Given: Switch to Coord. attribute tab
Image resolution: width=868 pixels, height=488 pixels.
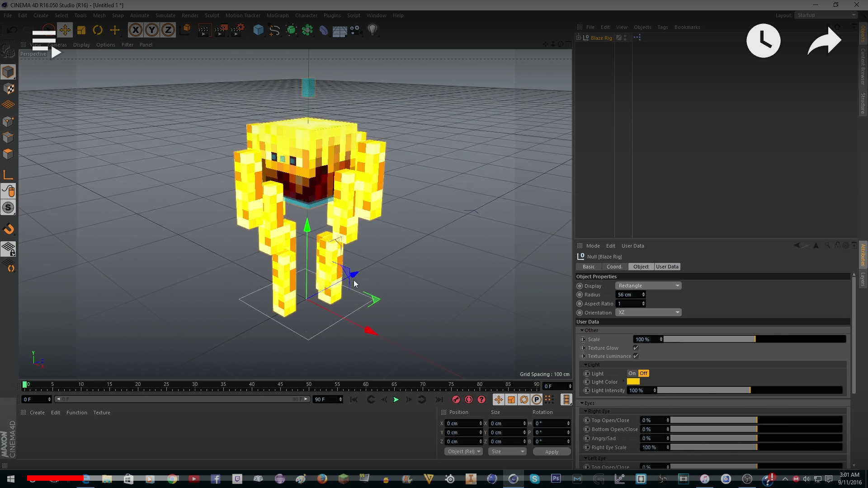Looking at the screenshot, I should coord(614,267).
